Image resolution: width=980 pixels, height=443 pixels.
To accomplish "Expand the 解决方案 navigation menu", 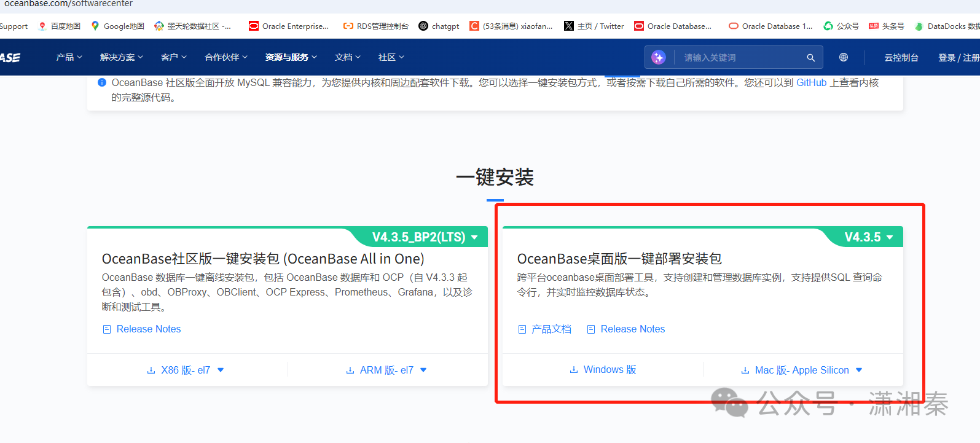I will (x=122, y=57).
